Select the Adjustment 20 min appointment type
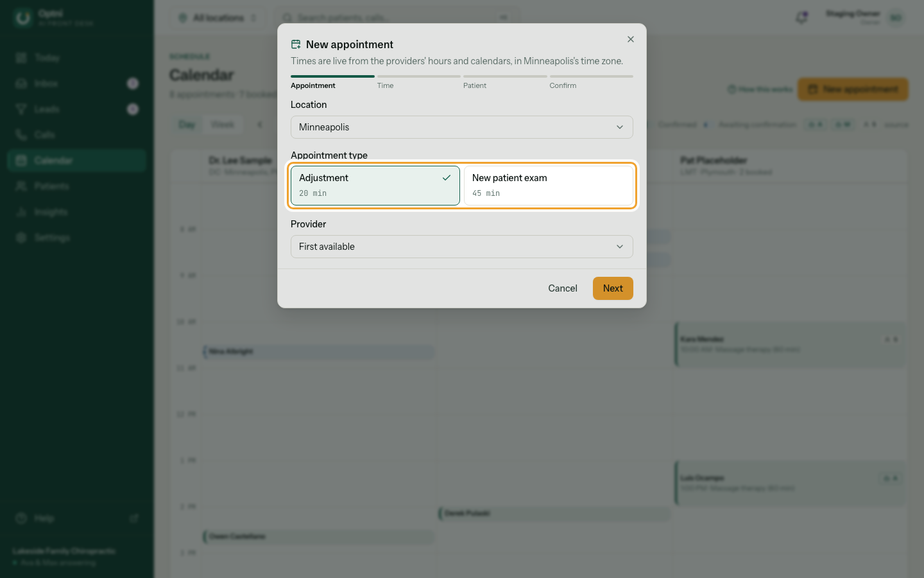The height and width of the screenshot is (578, 924). (x=375, y=186)
